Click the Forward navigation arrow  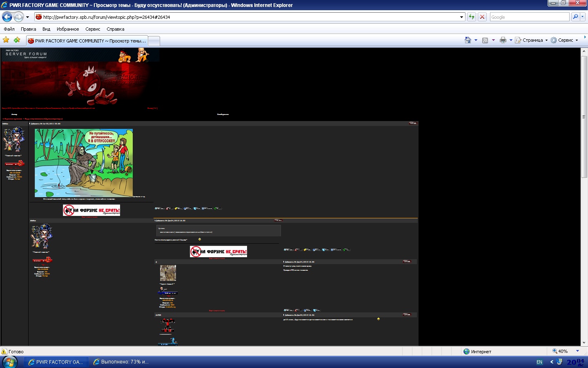click(x=18, y=17)
